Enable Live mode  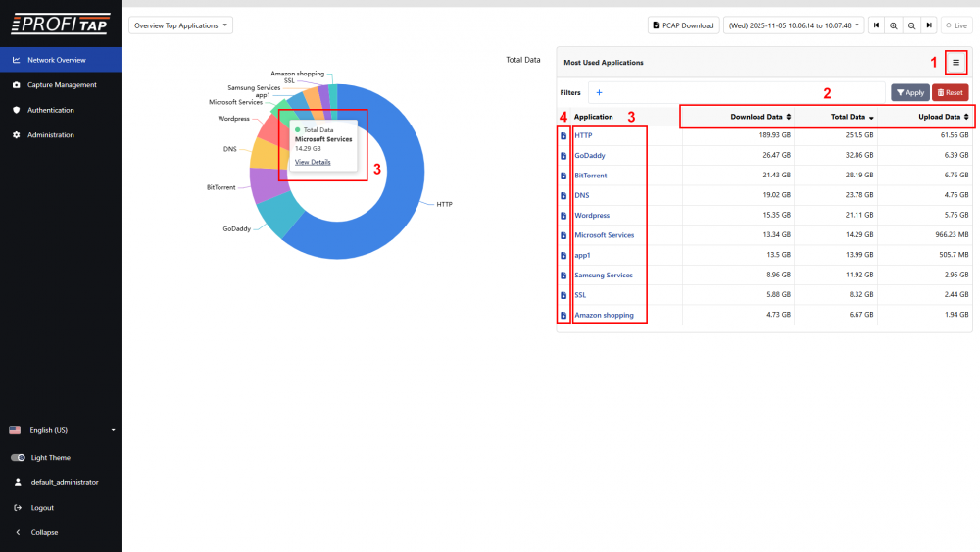[x=956, y=25]
